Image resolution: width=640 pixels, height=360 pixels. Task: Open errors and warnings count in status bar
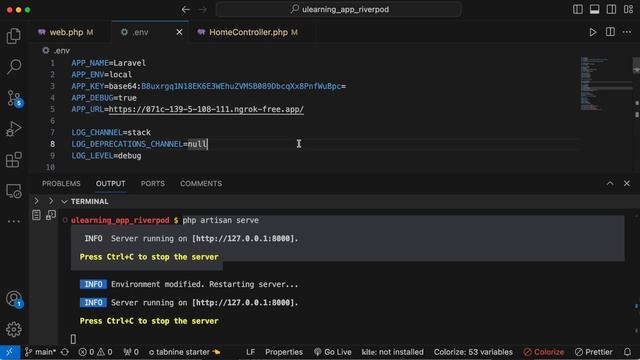(95, 352)
